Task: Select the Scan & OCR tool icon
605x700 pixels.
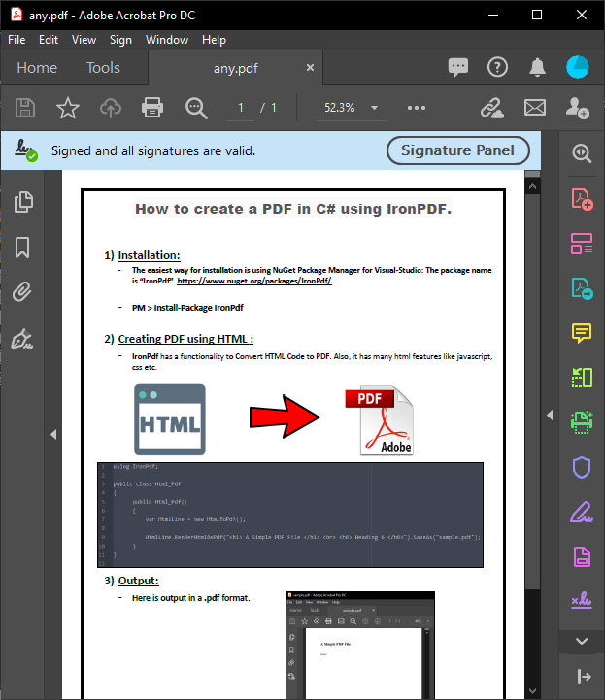Action: 582,422
